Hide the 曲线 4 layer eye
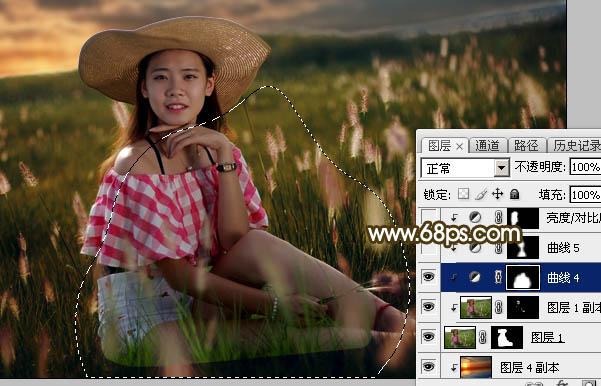The width and height of the screenshot is (601, 386). pyautogui.click(x=429, y=277)
